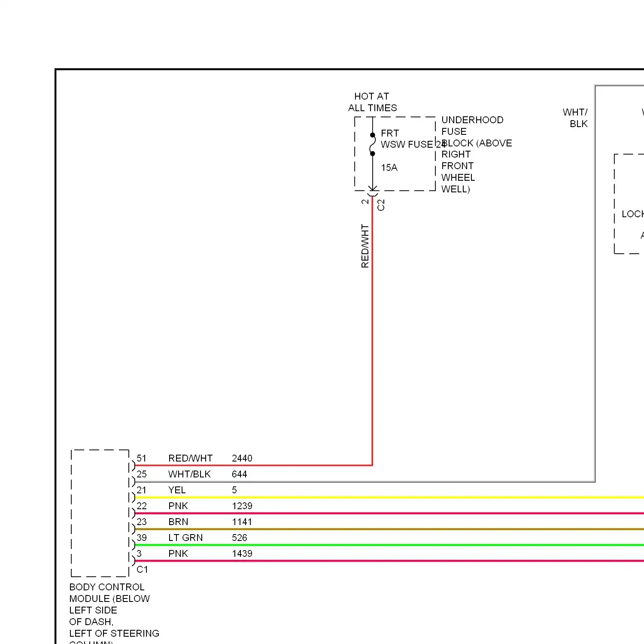The height and width of the screenshot is (644, 644).
Task: Select the UNDERHOOD FUSE BLOCK label text
Action: [477, 155]
